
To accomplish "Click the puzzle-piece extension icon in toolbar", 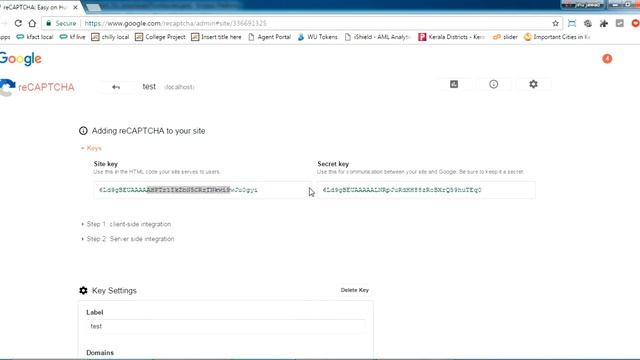I will [604, 23].
